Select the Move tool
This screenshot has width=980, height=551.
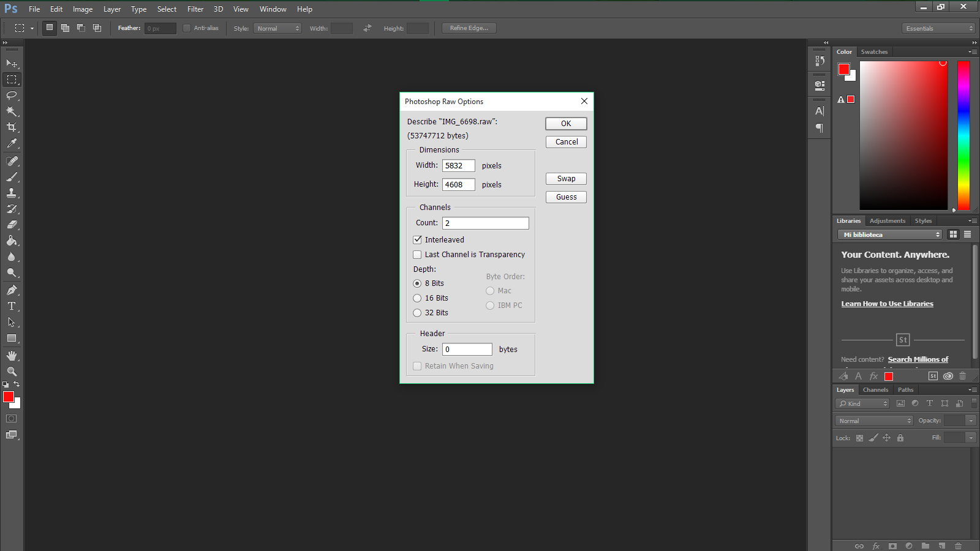point(12,64)
